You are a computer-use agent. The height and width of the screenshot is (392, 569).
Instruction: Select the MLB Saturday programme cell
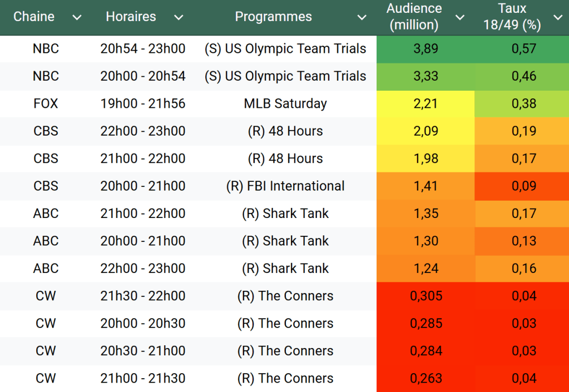[285, 103]
